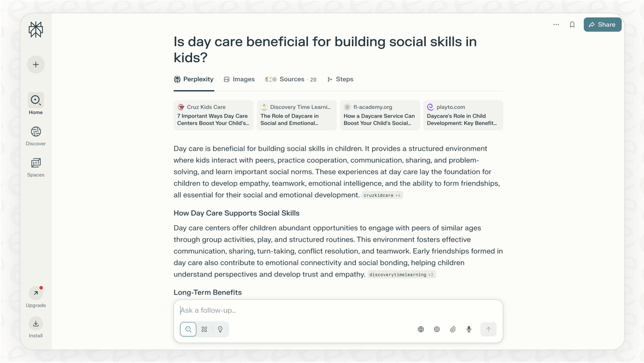Select the Search mode toggle
This screenshot has height=363, width=644.
pos(188,329)
